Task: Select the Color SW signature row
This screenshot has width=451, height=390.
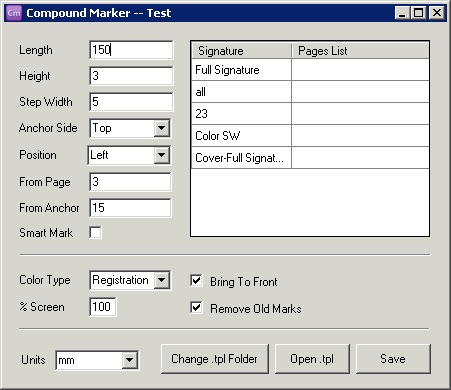Action: pyautogui.click(x=310, y=136)
